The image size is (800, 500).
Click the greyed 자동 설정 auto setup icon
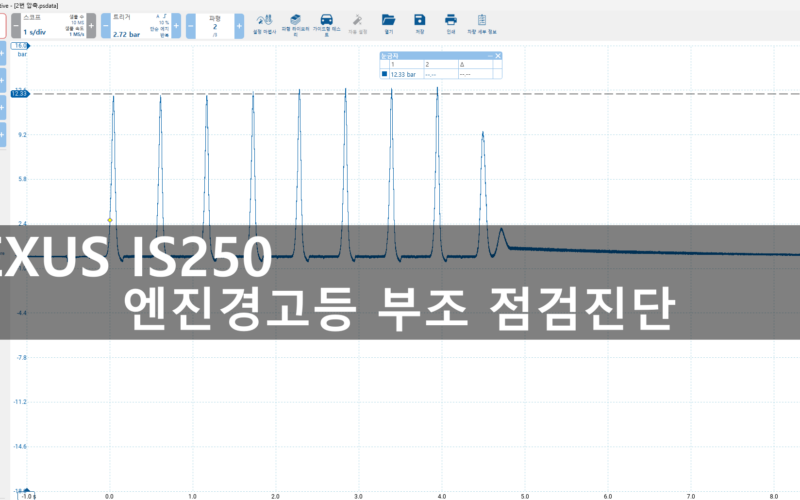pyautogui.click(x=358, y=22)
